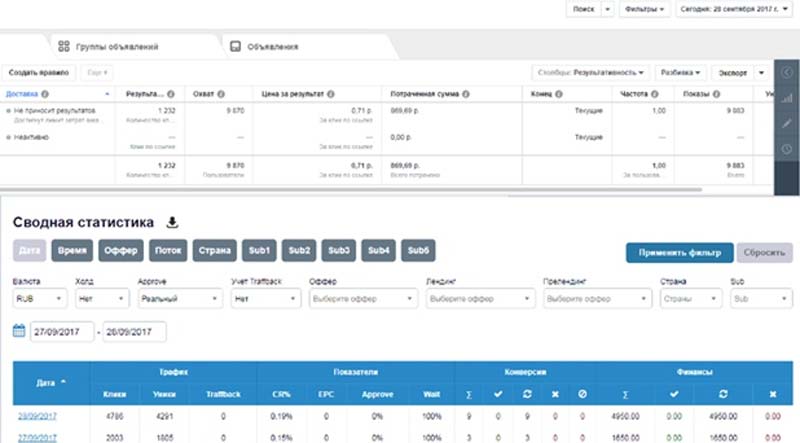Click info icon beside Потраченная сумма
The height and width of the screenshot is (443, 800).
point(466,94)
